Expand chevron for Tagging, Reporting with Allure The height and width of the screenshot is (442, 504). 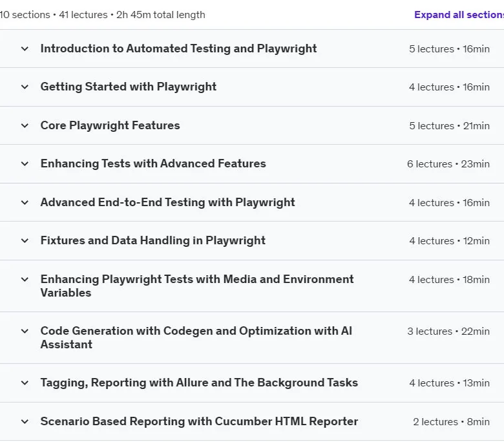click(x=25, y=383)
